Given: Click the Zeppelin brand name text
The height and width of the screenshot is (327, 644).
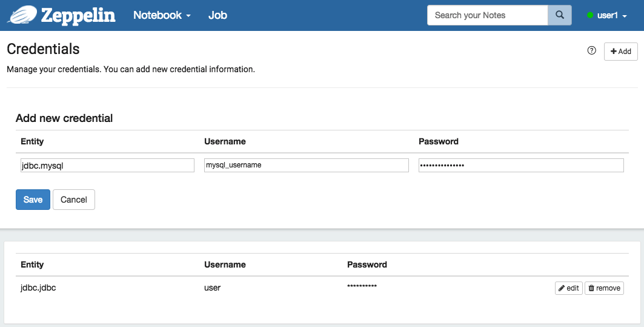Looking at the screenshot, I should pos(78,15).
